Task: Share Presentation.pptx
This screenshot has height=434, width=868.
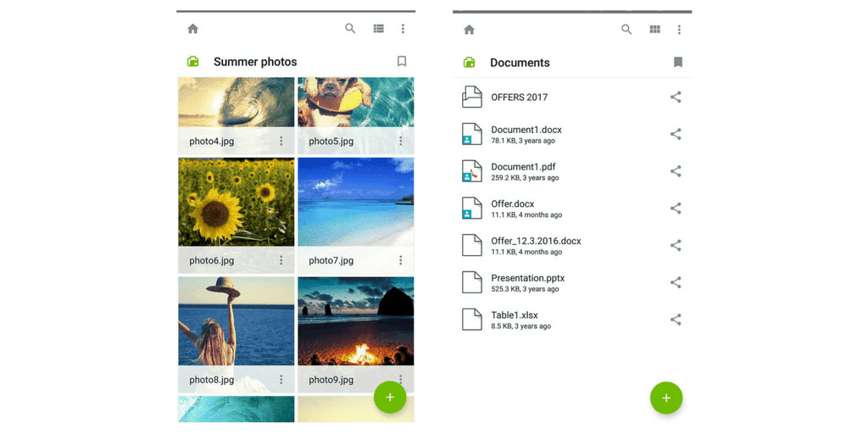Action: pos(676,282)
